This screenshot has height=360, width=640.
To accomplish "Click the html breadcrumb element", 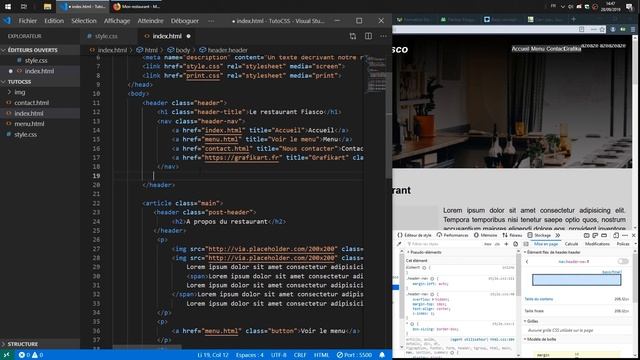I will point(151,50).
